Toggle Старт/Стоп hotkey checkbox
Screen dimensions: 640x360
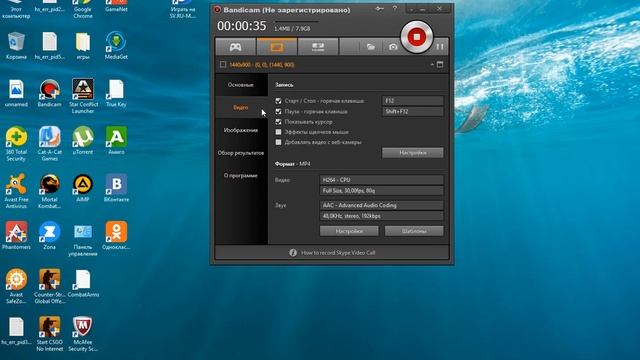tap(278, 101)
